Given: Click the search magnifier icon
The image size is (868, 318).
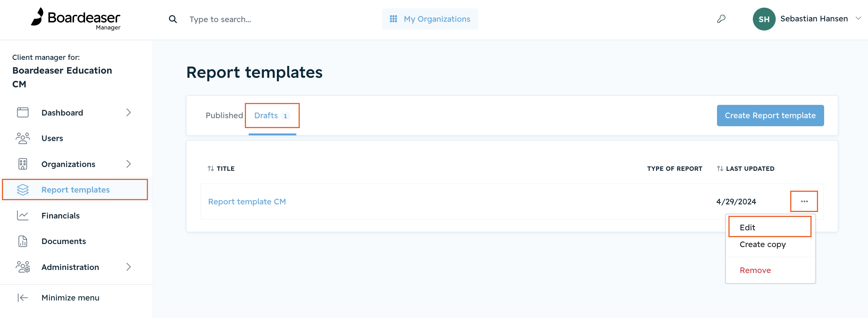Looking at the screenshot, I should pyautogui.click(x=173, y=19).
